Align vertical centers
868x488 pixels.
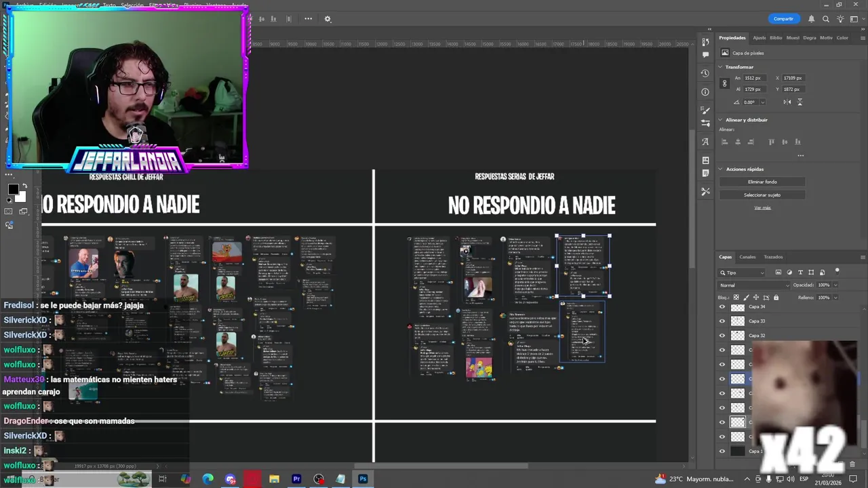click(785, 142)
